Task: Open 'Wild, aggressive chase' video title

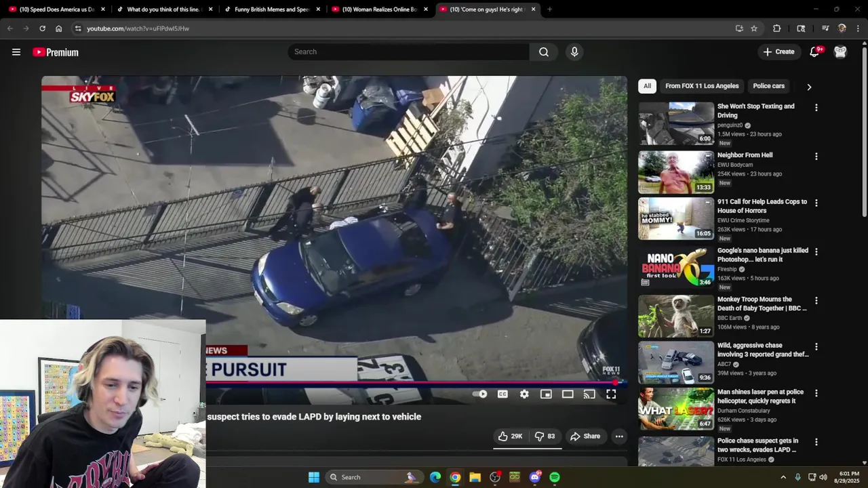Action: coord(763,350)
